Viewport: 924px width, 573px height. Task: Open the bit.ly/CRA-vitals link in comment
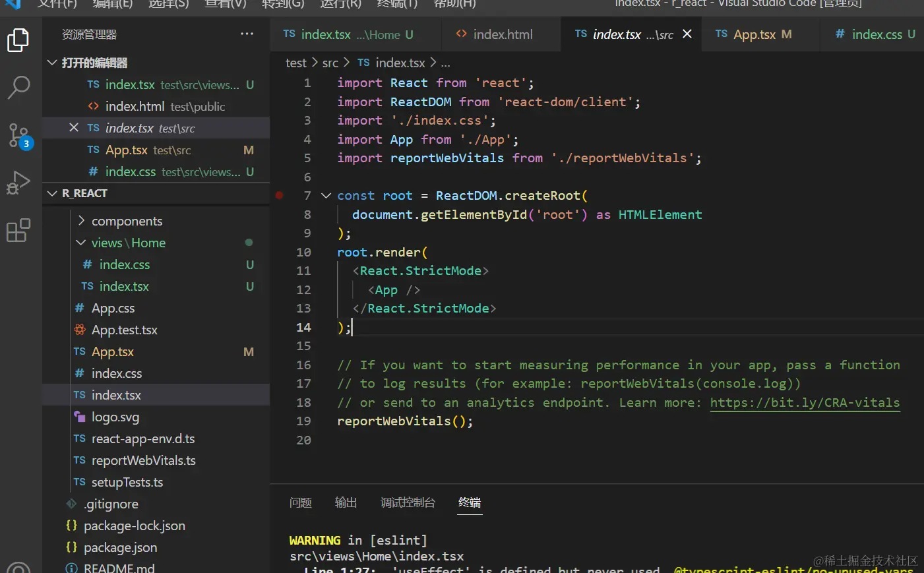(805, 402)
